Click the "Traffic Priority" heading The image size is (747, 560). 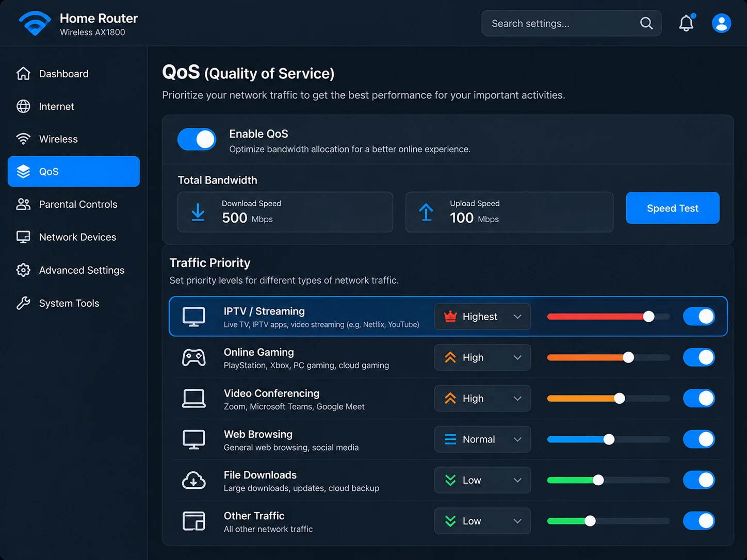(x=210, y=263)
